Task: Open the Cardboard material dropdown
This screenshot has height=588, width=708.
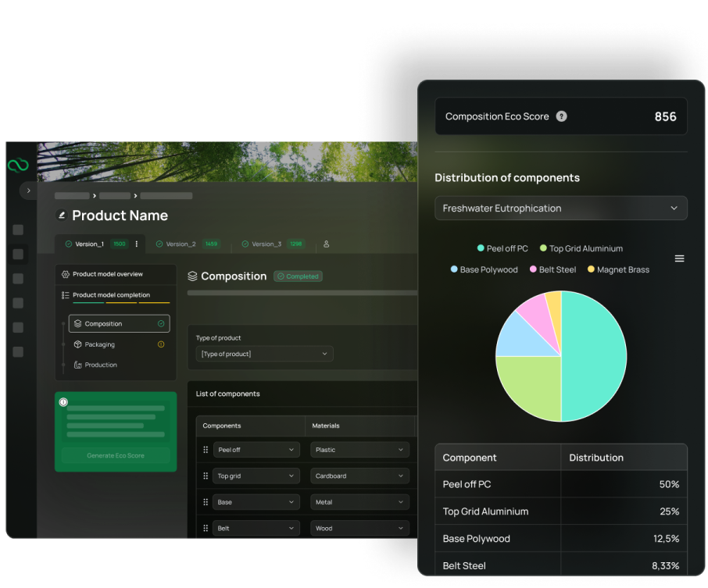Action: point(359,476)
